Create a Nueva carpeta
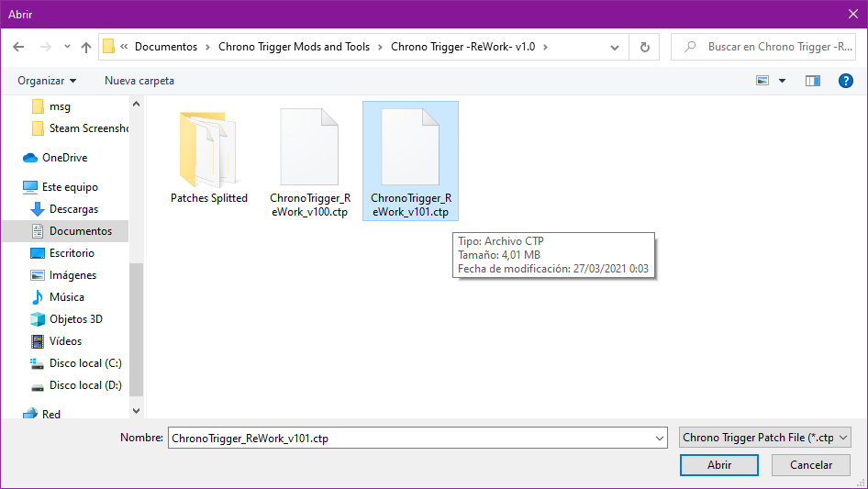This screenshot has height=489, width=868. point(139,81)
